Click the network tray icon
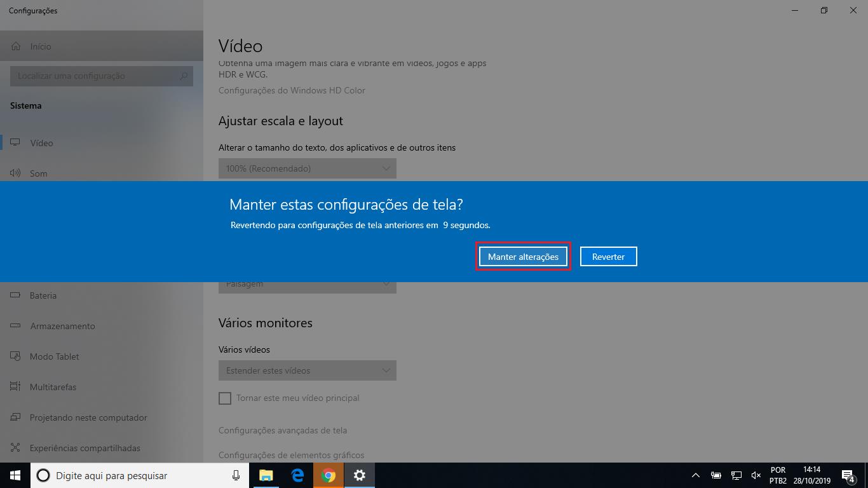868x488 pixels. coord(736,475)
